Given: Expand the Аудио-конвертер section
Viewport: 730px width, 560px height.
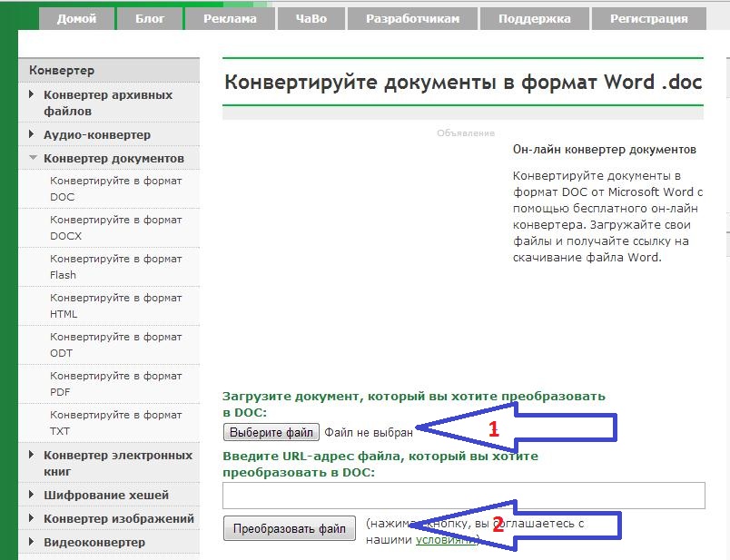Looking at the screenshot, I should coord(96,134).
